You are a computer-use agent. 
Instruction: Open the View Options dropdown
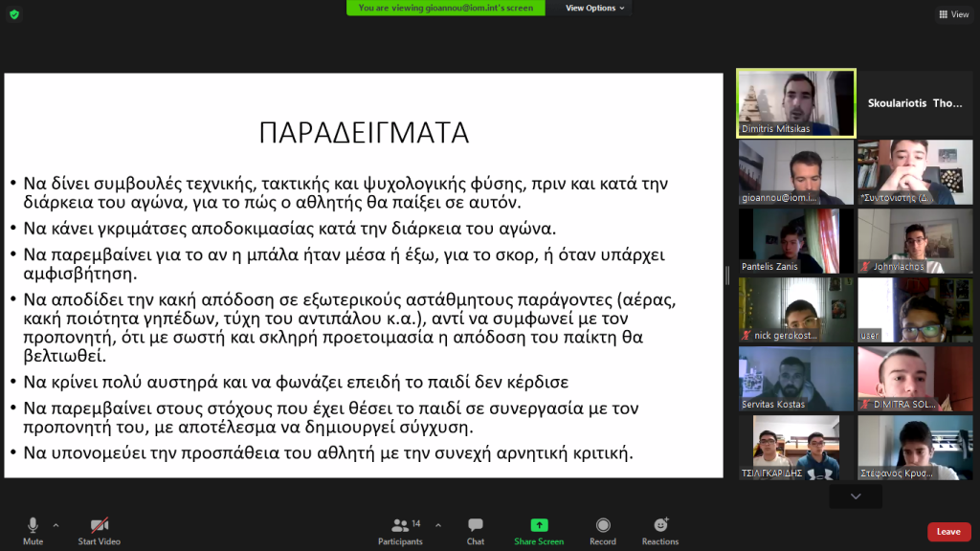point(594,8)
